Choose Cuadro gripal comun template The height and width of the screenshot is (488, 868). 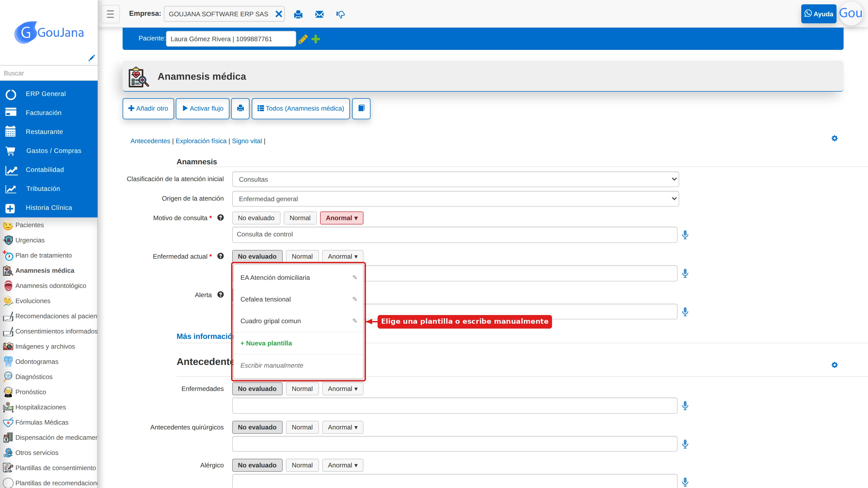point(271,321)
